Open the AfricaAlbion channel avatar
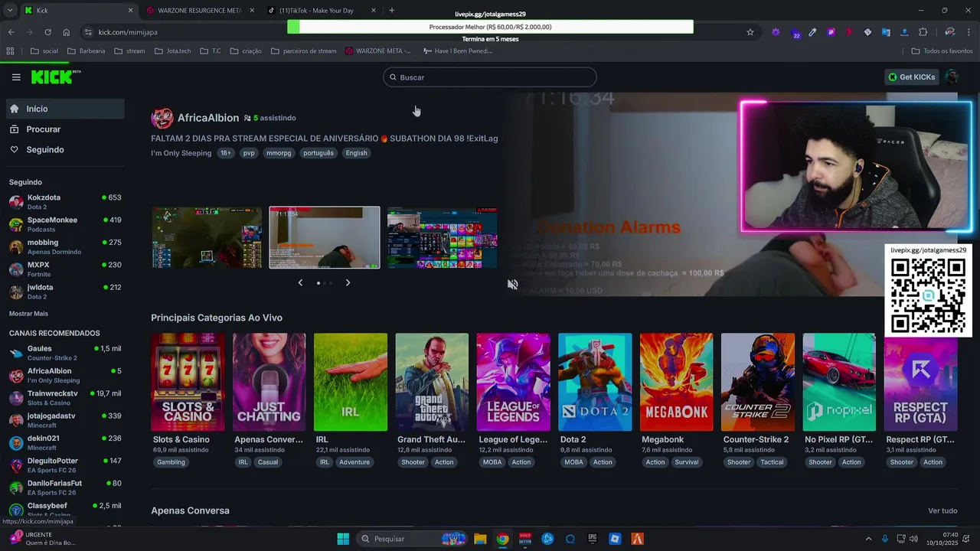This screenshot has width=980, height=551. point(162,118)
